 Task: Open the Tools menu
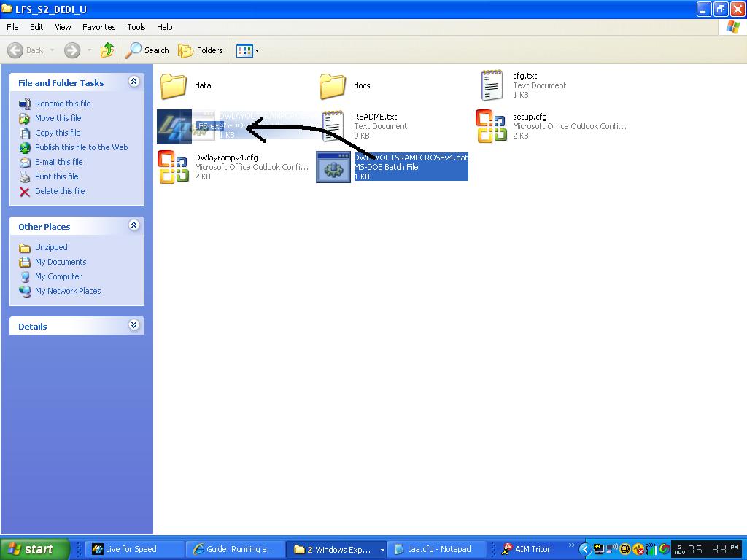[x=136, y=27]
